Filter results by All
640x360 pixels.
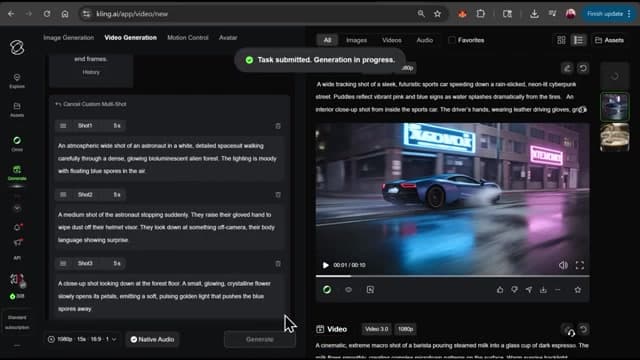pyautogui.click(x=327, y=40)
